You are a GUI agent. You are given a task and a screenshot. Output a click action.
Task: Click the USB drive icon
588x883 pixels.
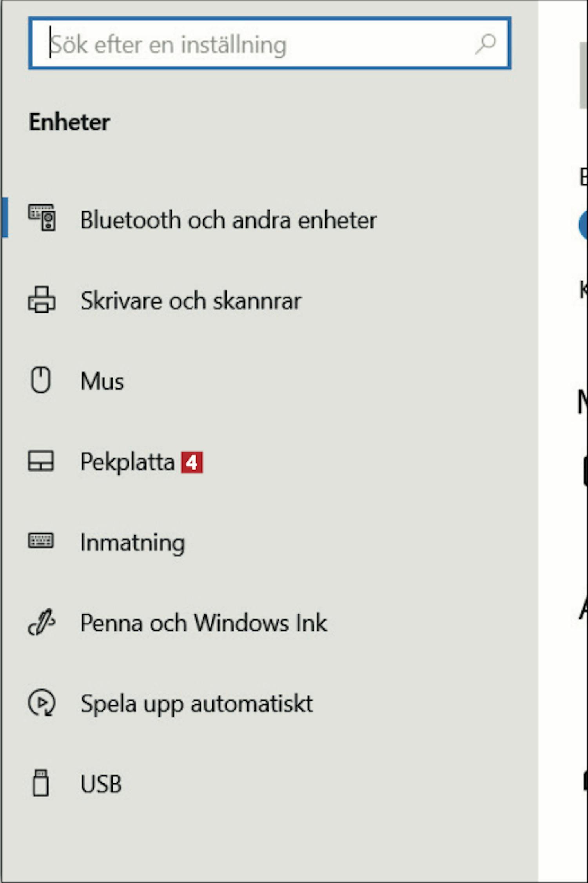41,783
